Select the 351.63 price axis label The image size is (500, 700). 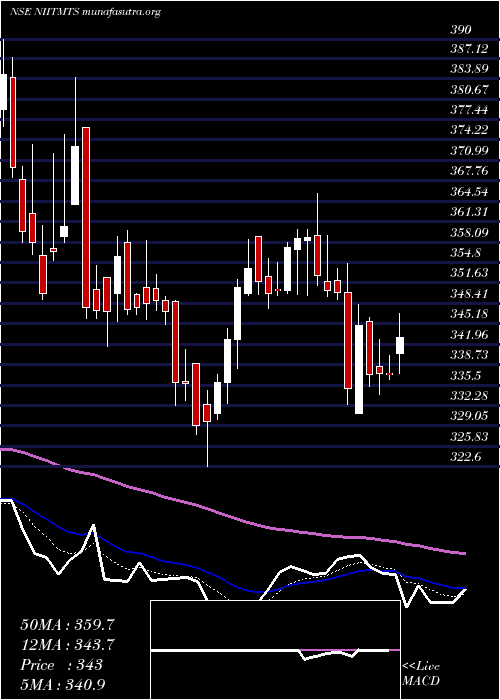click(469, 273)
